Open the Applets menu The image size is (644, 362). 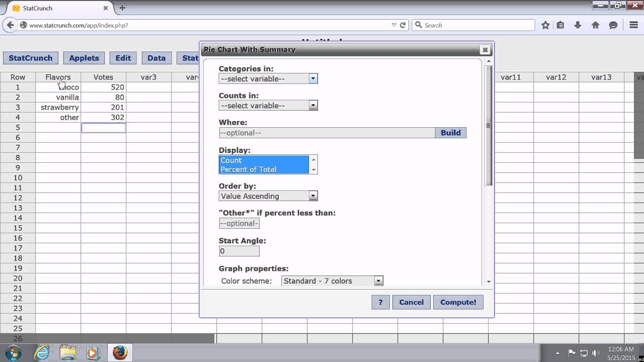coord(84,58)
